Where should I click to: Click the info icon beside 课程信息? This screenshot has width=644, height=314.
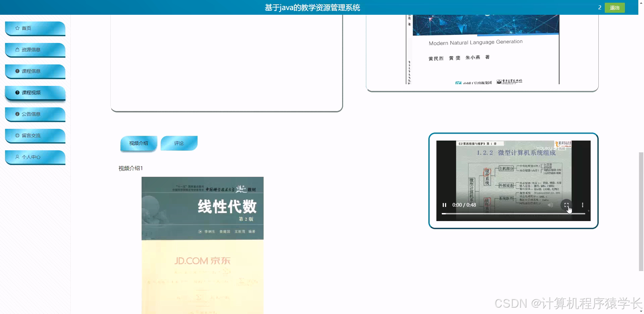coord(17,71)
